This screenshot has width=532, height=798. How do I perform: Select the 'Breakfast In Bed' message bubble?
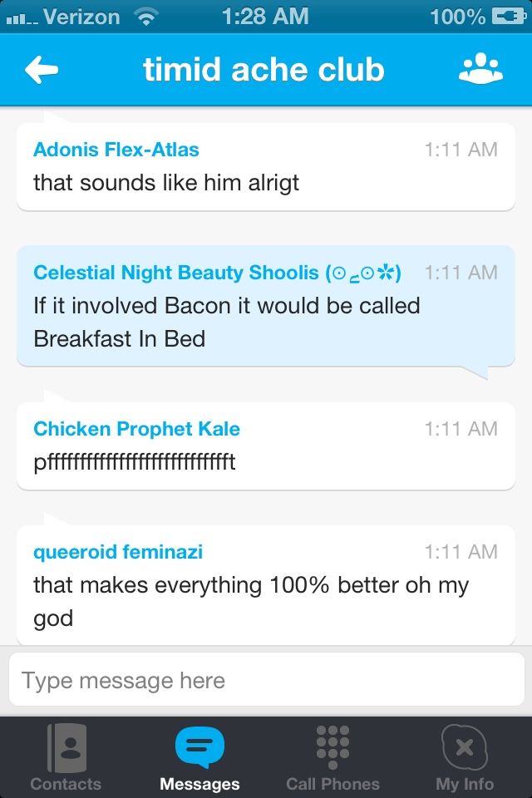click(x=266, y=323)
